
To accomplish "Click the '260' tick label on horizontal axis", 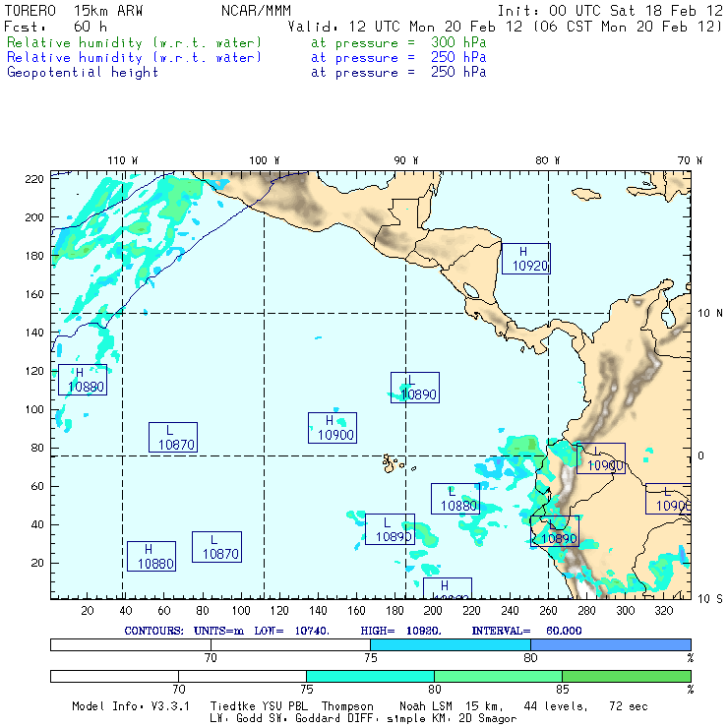I will click(x=548, y=611).
